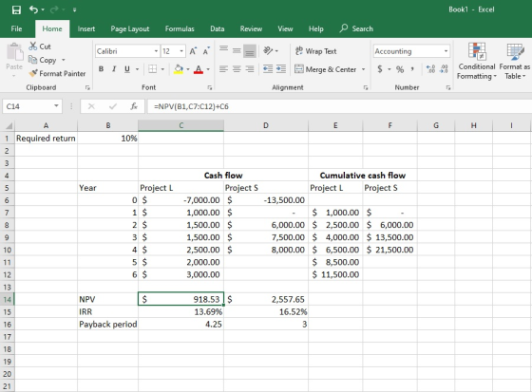
Task: Apply Comma Style icon
Action: tap(412, 69)
